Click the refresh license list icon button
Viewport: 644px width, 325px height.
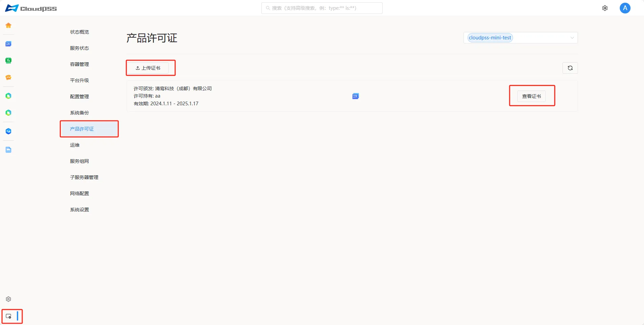570,68
